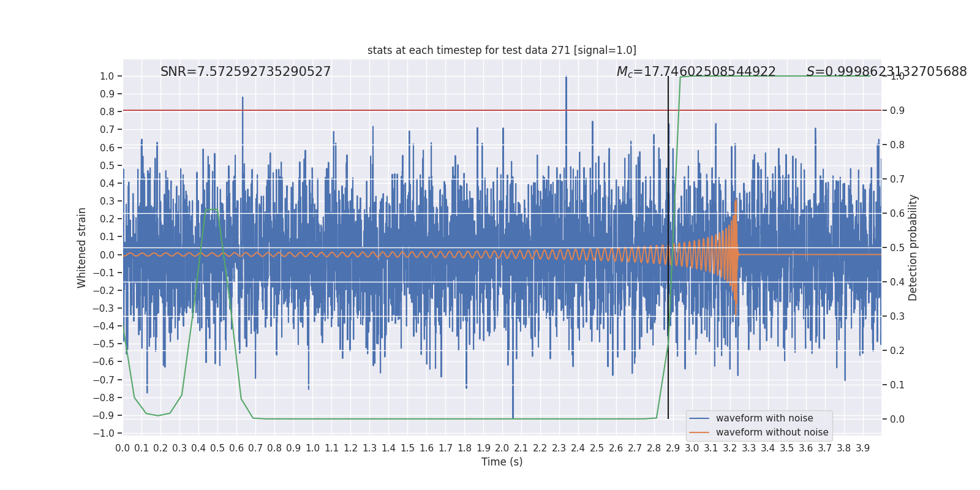Screen dimensions: 980x490
Task: Click the red horizontal threshold line
Action: coord(429,111)
